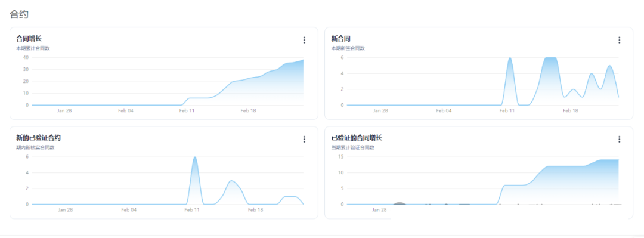Click the 2 y-axis label in 新合同 chart
Image resolution: width=644 pixels, height=238 pixels.
point(342,89)
